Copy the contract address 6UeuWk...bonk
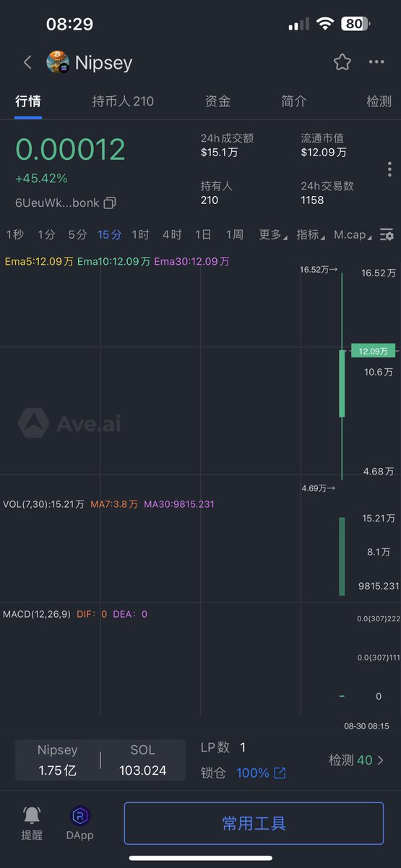Screen dimensions: 401x868 109,203
